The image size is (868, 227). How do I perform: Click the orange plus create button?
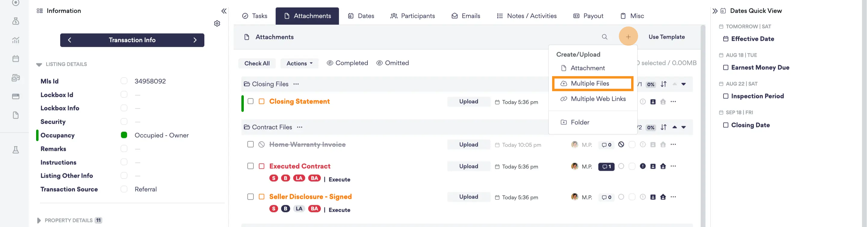point(628,36)
